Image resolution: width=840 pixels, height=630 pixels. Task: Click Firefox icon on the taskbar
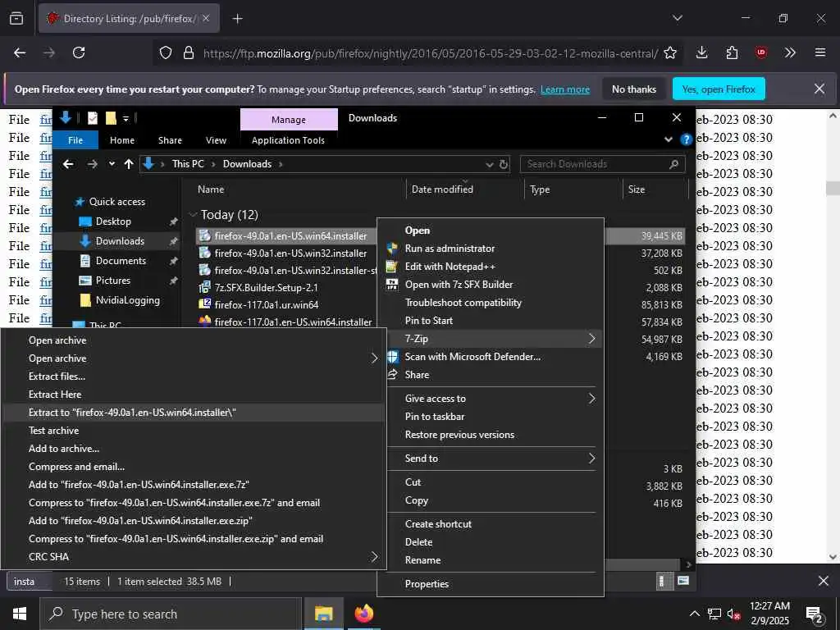click(x=363, y=614)
